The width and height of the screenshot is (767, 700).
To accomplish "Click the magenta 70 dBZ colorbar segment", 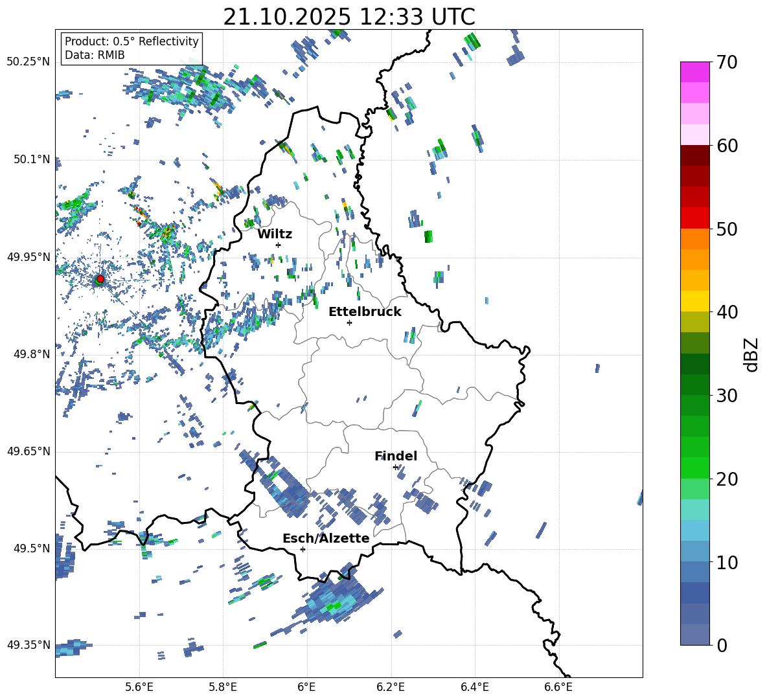I will click(694, 72).
